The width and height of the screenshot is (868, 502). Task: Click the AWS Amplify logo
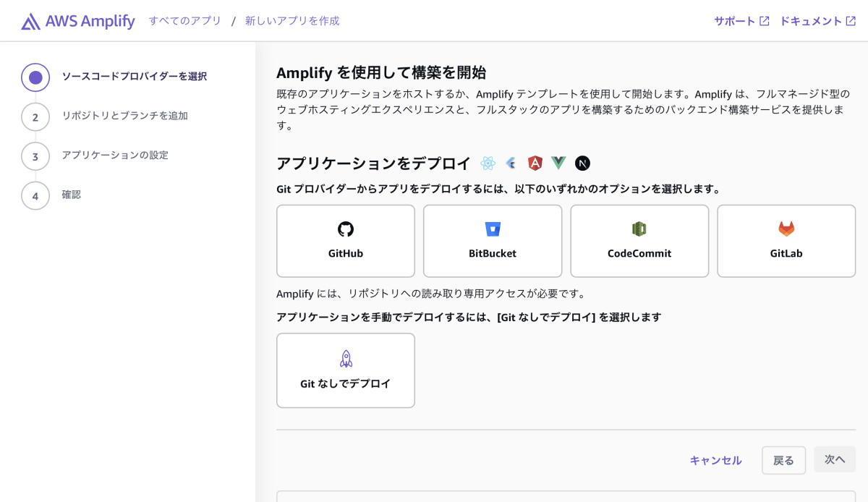(x=77, y=20)
